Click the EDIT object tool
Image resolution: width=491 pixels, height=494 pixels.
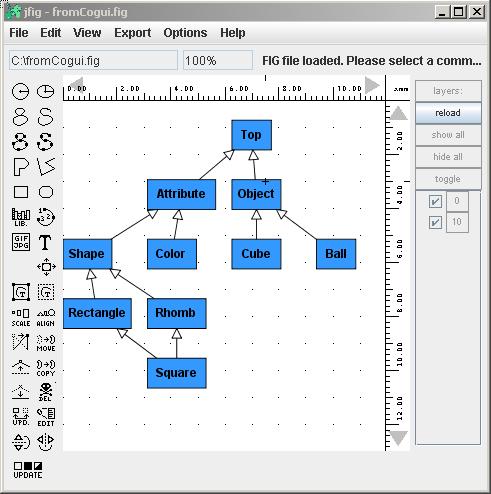[x=46, y=417]
